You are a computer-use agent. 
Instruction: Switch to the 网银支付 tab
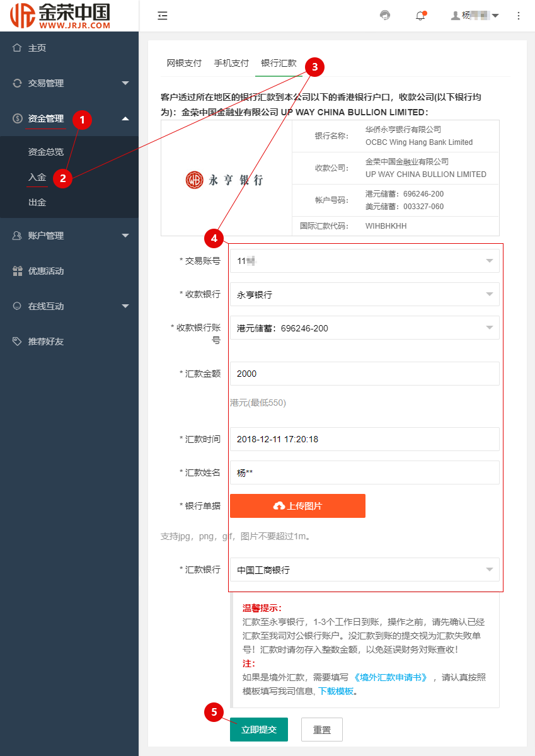pyautogui.click(x=184, y=63)
